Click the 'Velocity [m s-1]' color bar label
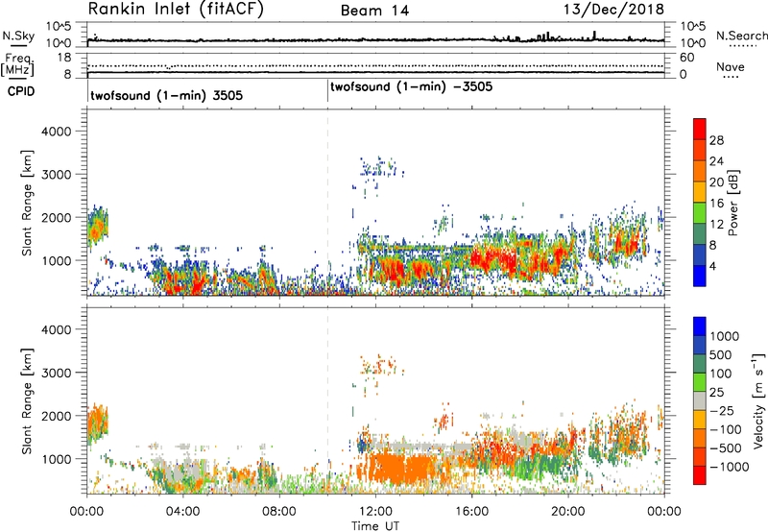Screen dimensions: 768x532 pyautogui.click(x=758, y=400)
